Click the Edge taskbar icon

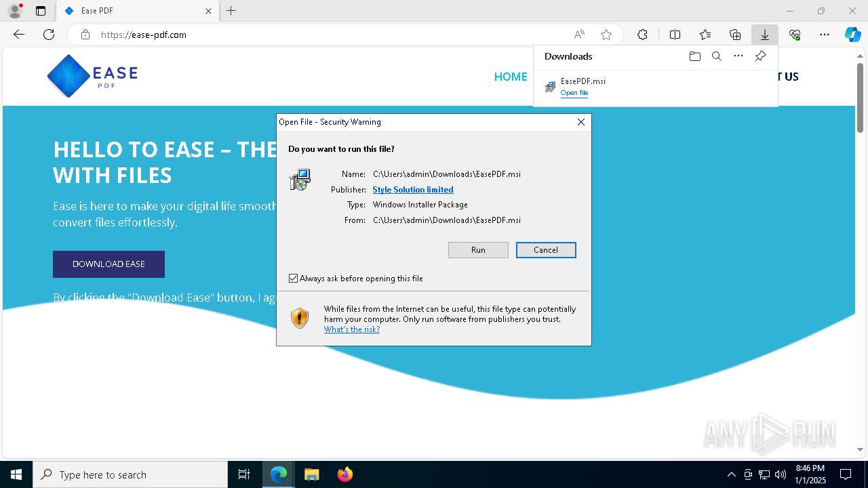(x=279, y=474)
